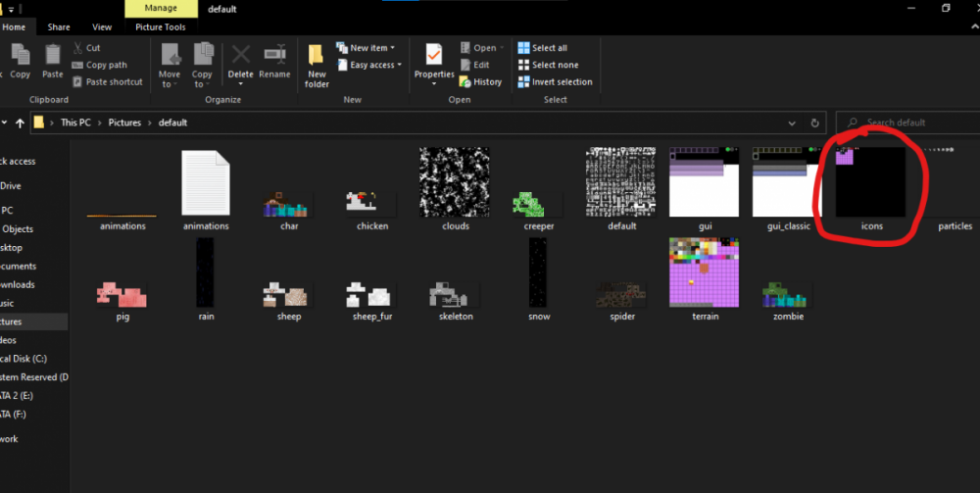Click Select all
The image size is (980, 493).
(543, 47)
